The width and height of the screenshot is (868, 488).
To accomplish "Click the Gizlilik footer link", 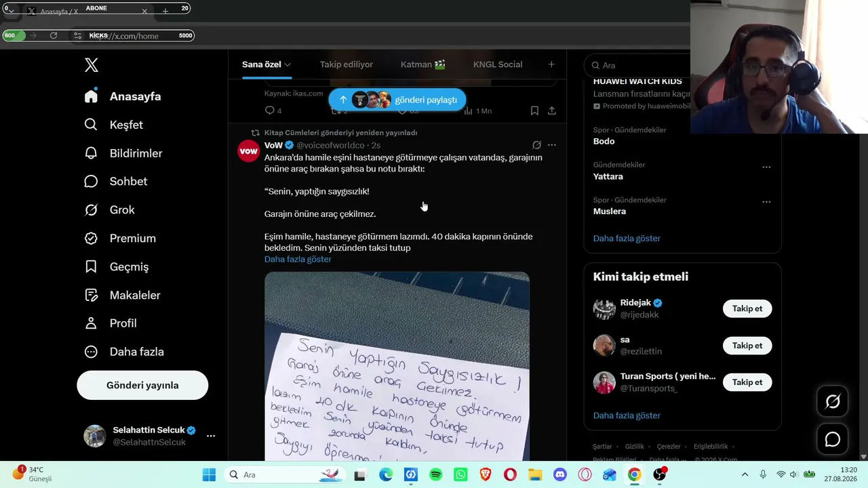I will coord(635,447).
